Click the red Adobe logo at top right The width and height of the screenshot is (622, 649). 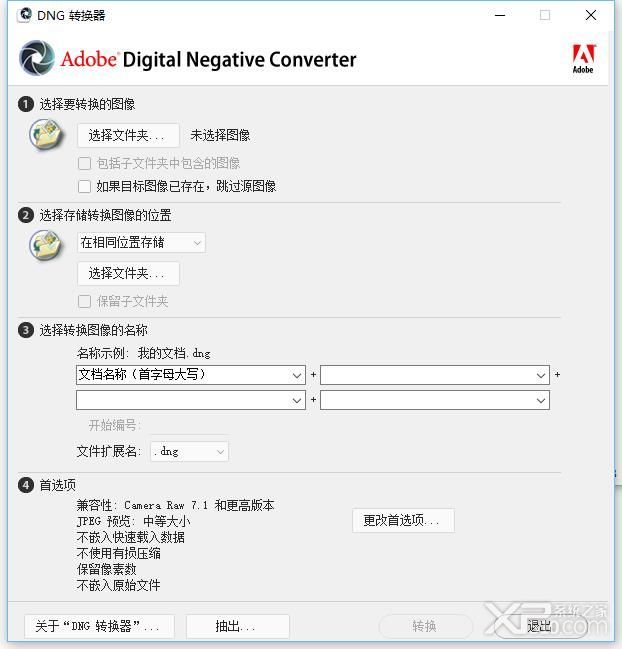coord(583,58)
